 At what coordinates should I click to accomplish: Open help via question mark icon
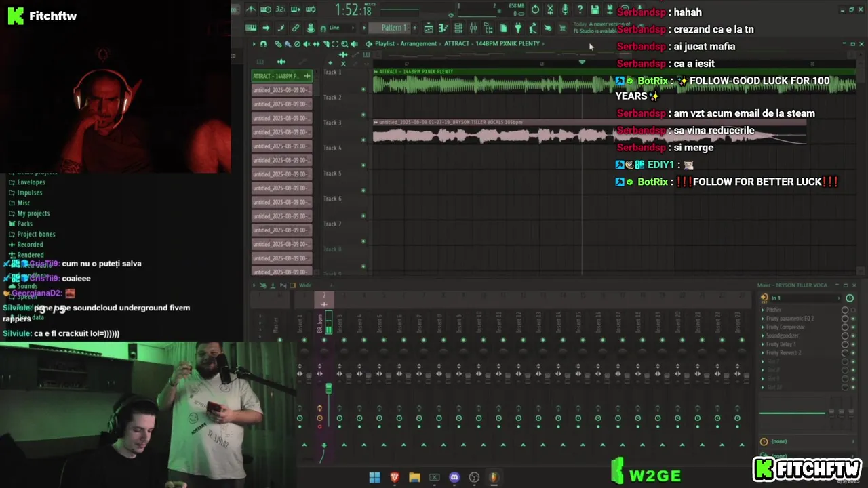click(x=580, y=9)
